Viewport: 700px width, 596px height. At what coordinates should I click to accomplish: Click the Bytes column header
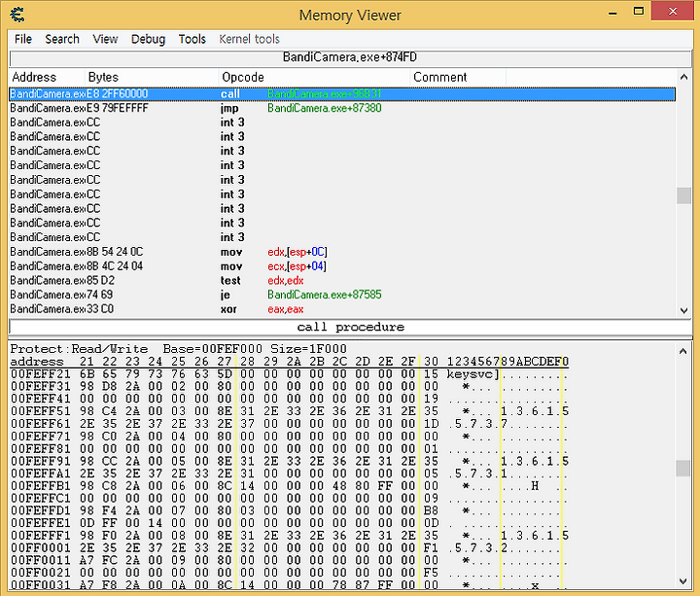click(x=152, y=77)
